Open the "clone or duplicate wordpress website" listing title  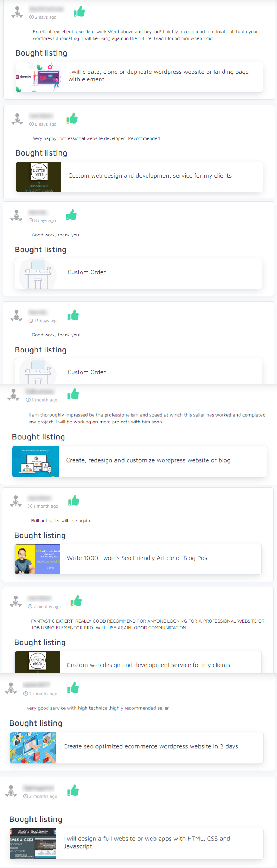(158, 76)
